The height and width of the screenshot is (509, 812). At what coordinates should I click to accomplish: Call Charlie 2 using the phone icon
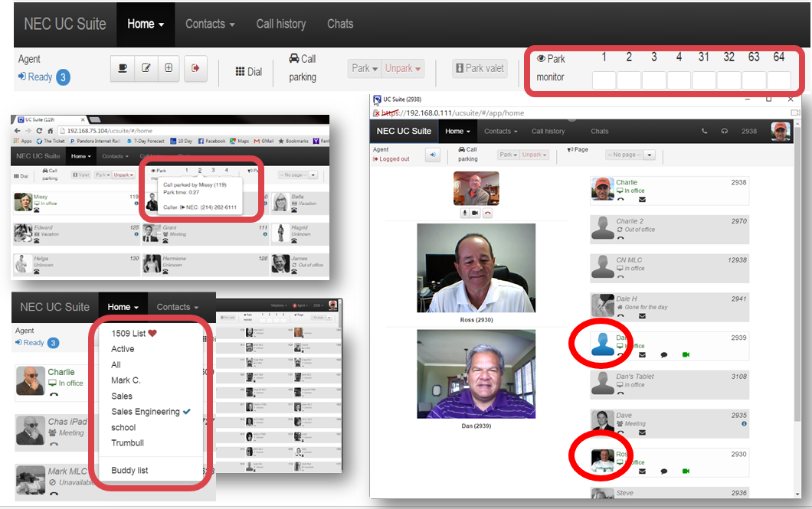click(620, 239)
